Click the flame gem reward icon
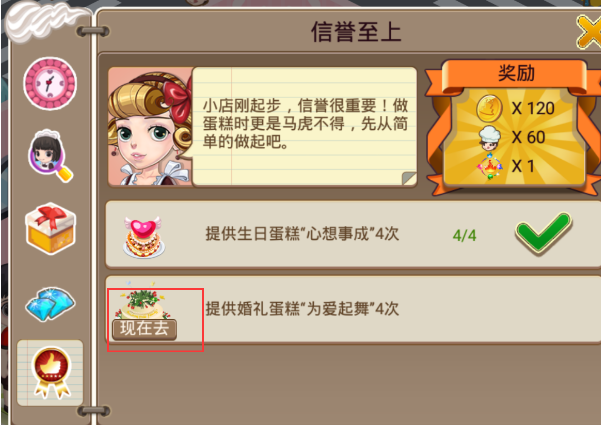 point(489,166)
